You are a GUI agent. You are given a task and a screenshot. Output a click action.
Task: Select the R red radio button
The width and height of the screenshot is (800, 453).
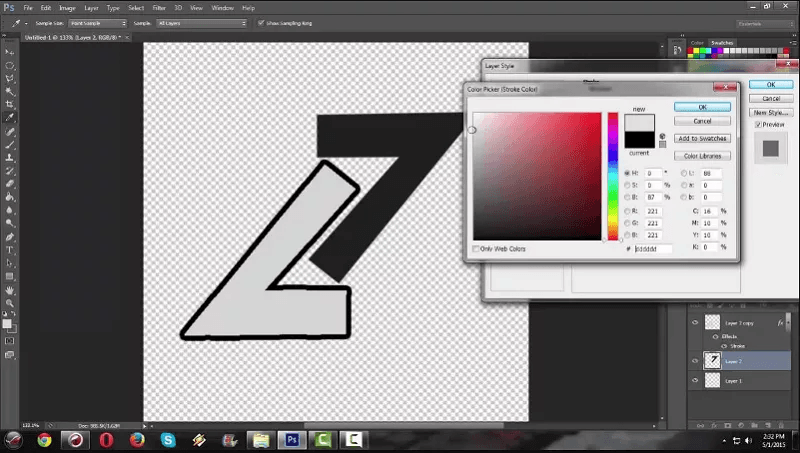coord(627,211)
